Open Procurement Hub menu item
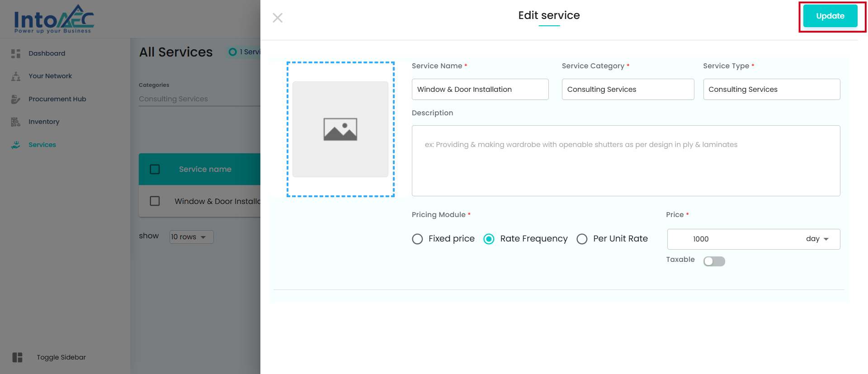Image resolution: width=868 pixels, height=374 pixels. (x=57, y=99)
